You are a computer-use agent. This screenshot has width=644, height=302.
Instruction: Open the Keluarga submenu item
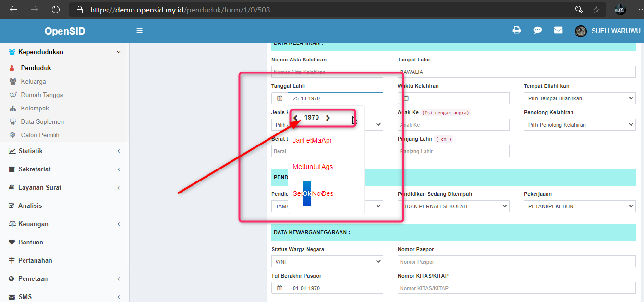[x=33, y=81]
